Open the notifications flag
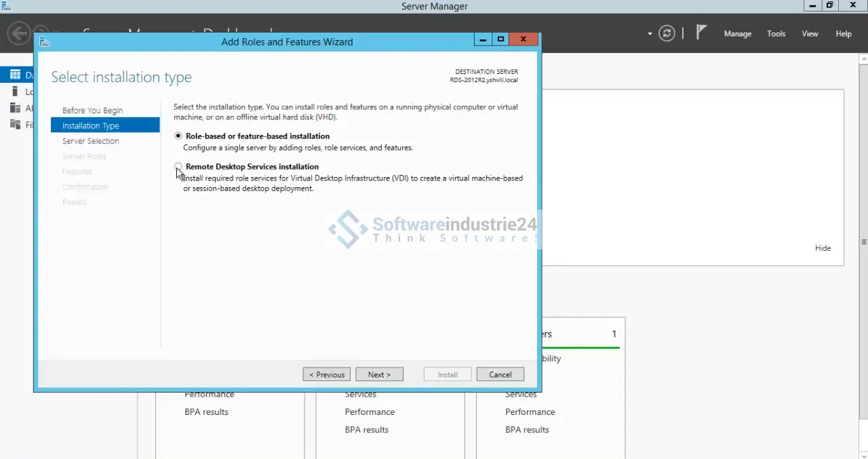868x459 pixels. [702, 33]
